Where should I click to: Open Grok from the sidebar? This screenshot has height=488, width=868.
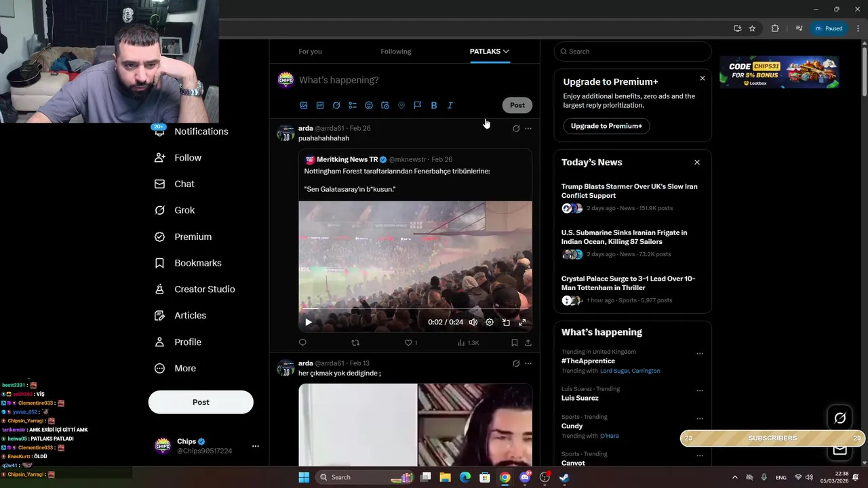coord(175,210)
